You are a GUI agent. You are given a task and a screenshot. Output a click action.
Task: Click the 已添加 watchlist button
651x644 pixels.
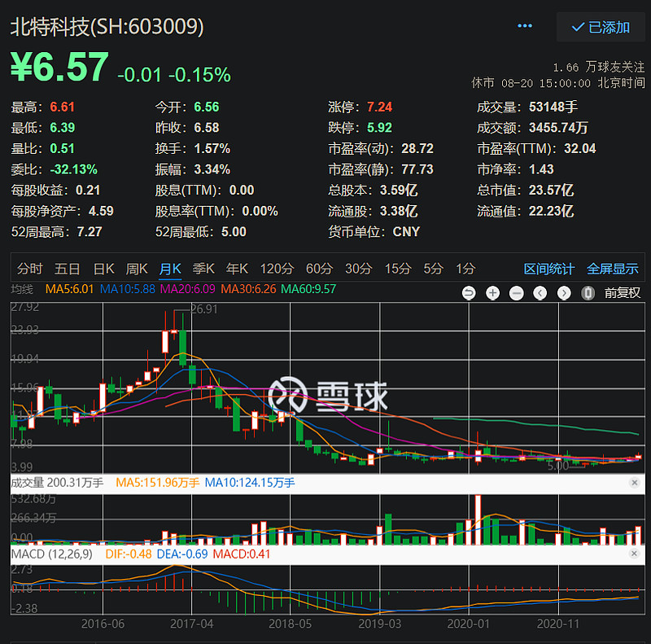click(x=601, y=27)
